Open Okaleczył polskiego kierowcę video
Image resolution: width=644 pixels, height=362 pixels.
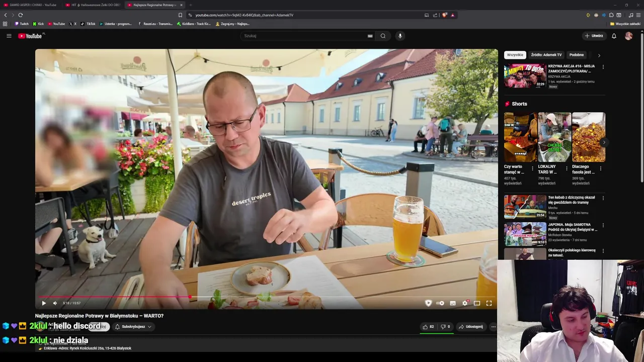(525, 254)
